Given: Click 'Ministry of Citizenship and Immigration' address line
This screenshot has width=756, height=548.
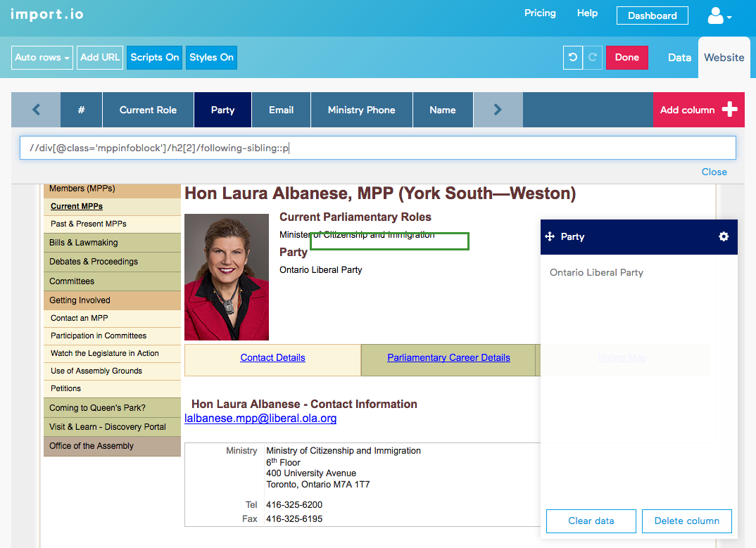Looking at the screenshot, I should pos(344,451).
